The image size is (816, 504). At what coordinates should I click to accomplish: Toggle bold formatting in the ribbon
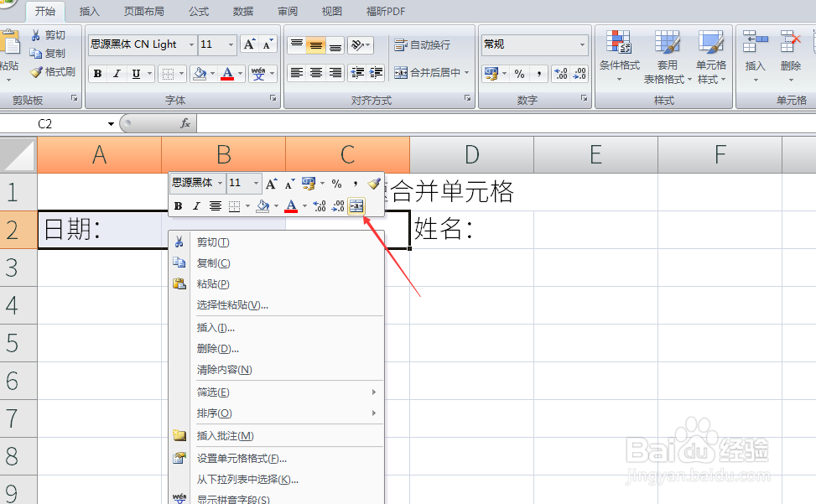[98, 74]
